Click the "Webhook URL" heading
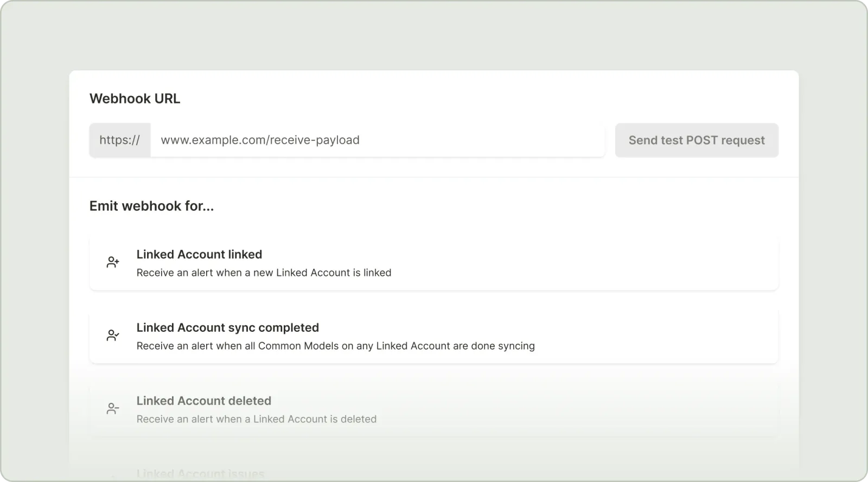 click(x=135, y=99)
